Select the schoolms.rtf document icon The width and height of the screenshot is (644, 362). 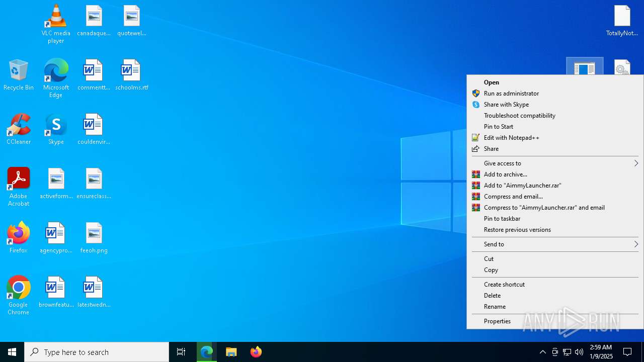point(131,75)
